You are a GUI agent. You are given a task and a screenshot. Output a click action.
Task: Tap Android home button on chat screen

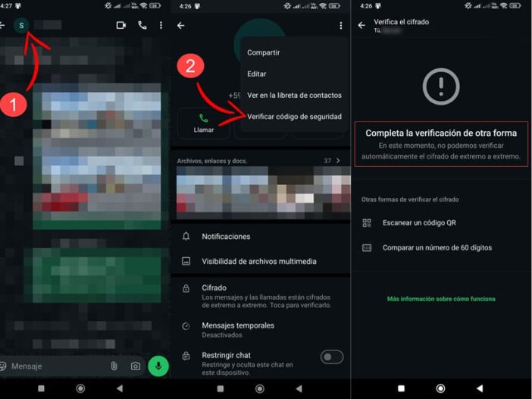[x=80, y=388]
